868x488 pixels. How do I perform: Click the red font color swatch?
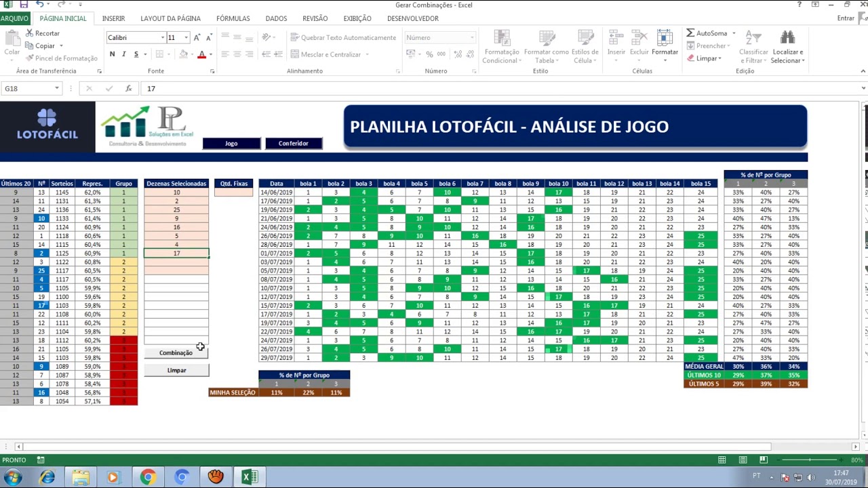201,54
